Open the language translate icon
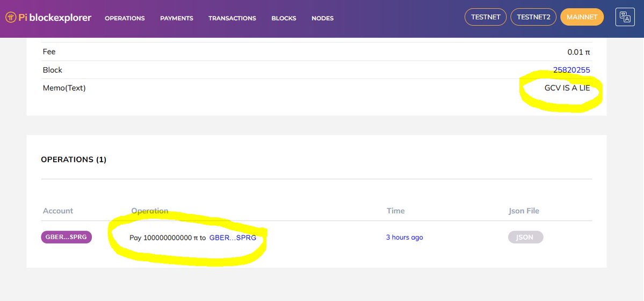The width and height of the screenshot is (644, 301). [x=625, y=17]
